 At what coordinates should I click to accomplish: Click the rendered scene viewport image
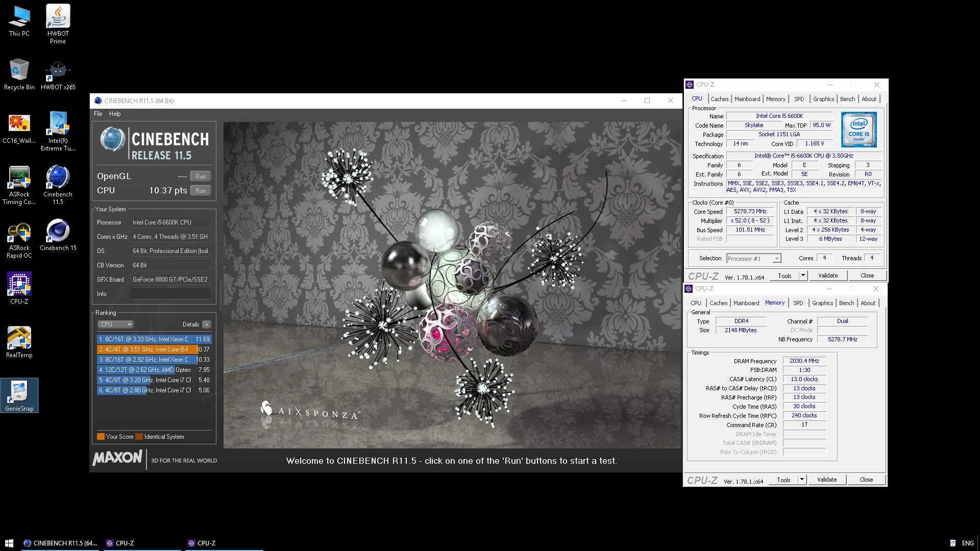452,285
